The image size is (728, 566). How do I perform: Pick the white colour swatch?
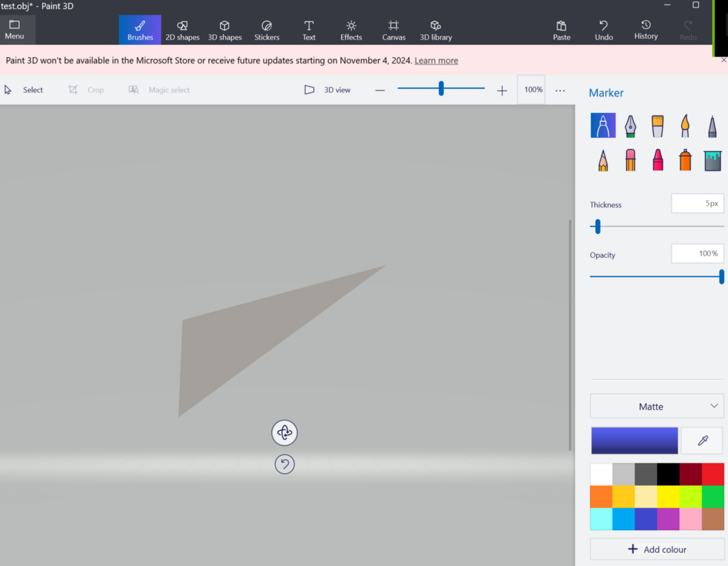pyautogui.click(x=601, y=474)
